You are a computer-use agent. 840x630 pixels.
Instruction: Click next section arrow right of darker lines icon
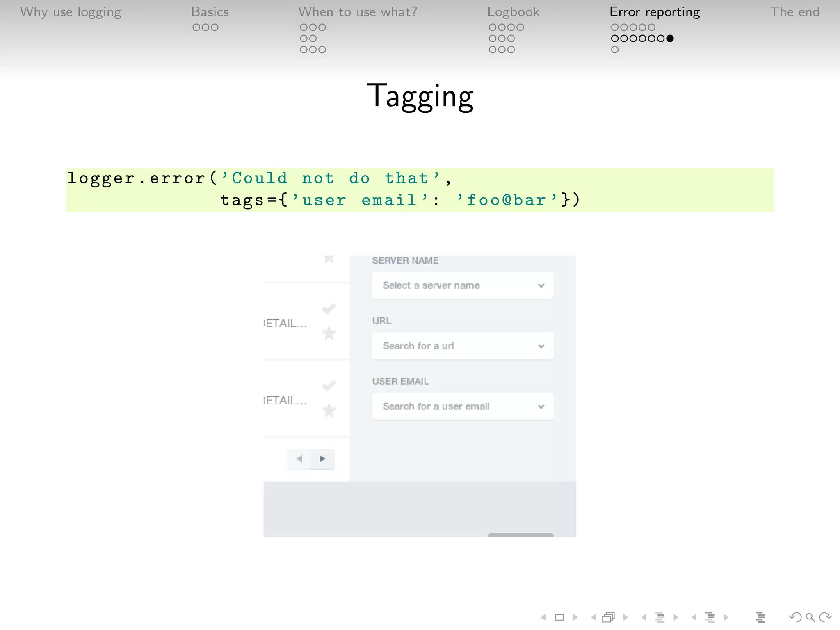(726, 617)
